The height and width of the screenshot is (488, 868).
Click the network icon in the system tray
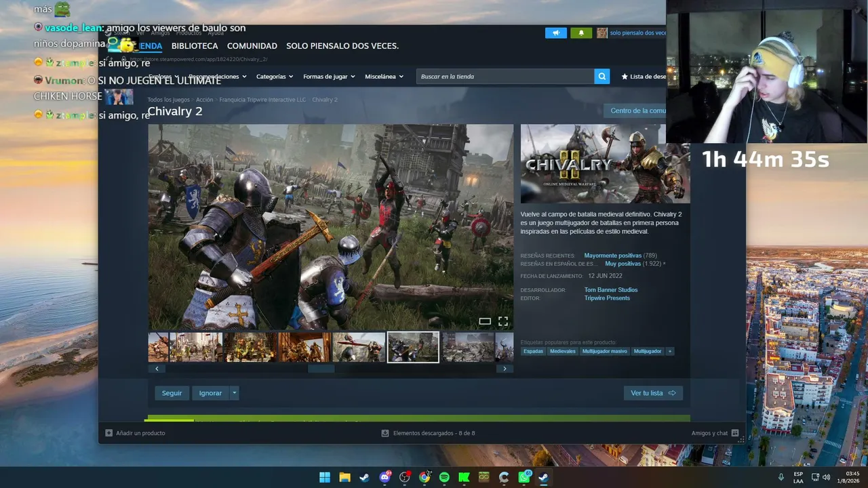[x=815, y=477]
